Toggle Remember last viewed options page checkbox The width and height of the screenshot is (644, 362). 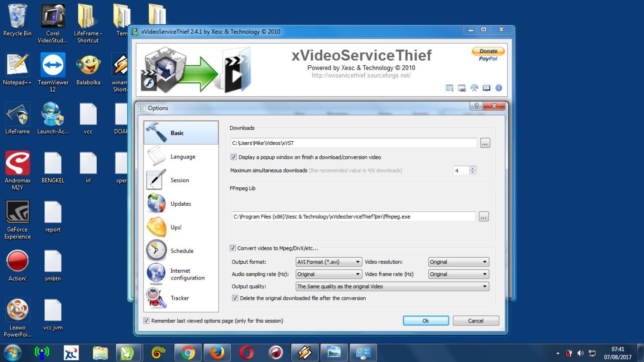pos(147,321)
